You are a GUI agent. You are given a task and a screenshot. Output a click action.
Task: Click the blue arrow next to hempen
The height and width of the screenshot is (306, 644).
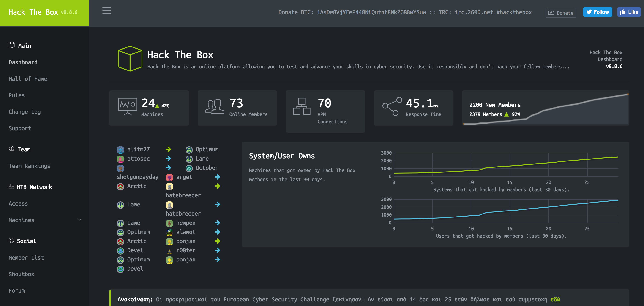click(217, 223)
